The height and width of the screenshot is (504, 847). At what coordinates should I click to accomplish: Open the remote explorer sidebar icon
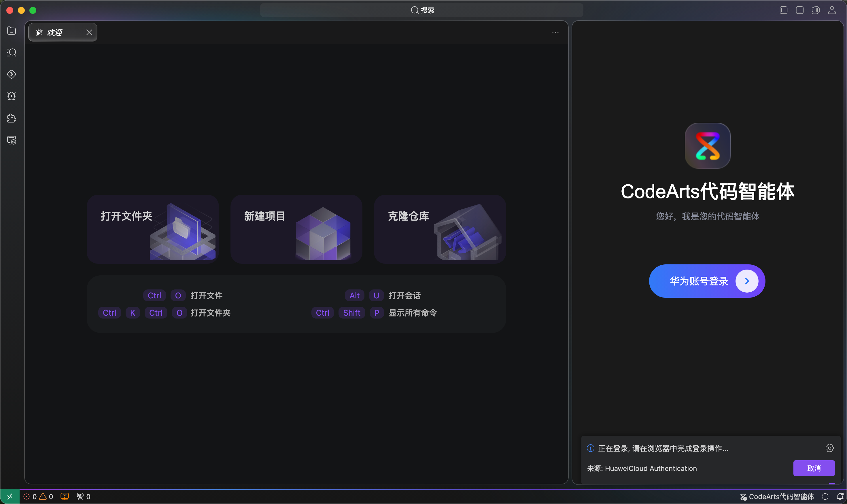coord(12,140)
